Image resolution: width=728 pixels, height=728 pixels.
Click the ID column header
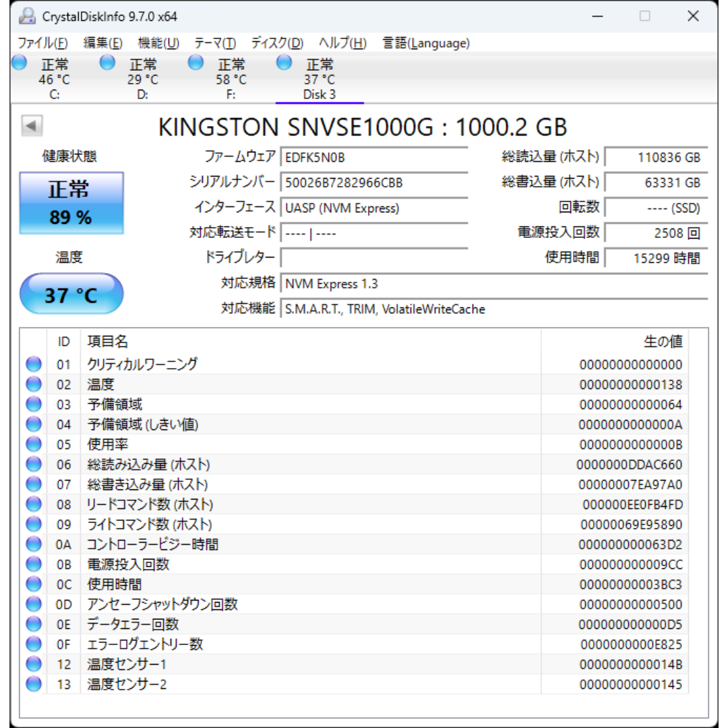point(63,341)
